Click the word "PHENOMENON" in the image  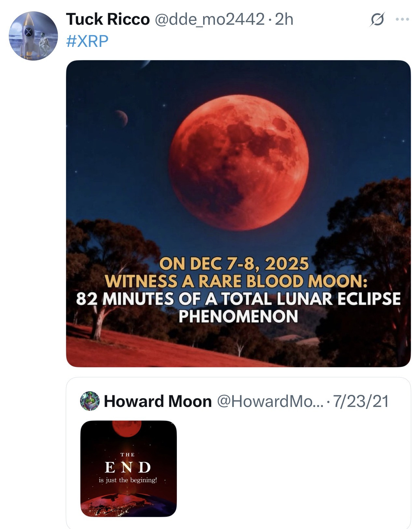click(238, 316)
